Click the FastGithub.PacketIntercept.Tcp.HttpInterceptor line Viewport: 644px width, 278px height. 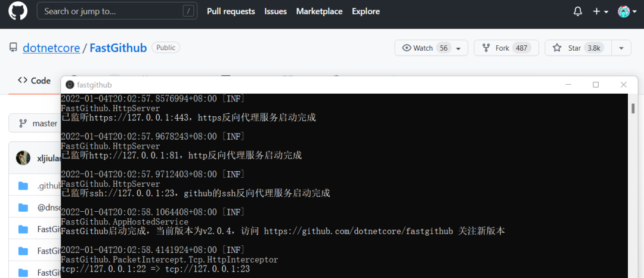point(169,260)
